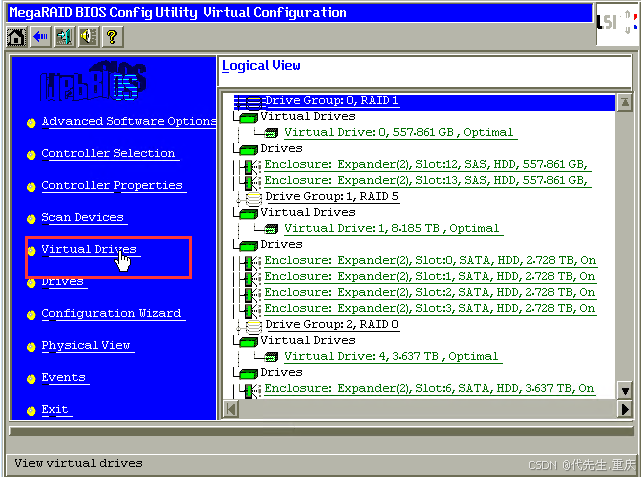Viewport: 641px width, 477px height.
Task: Click the Drive Group 1 disk stack icon
Action: (x=253, y=198)
